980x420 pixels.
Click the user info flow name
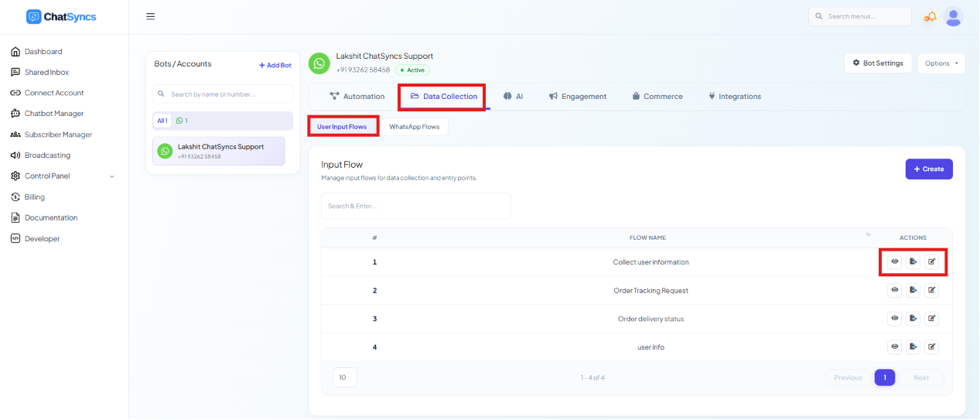pyautogui.click(x=650, y=347)
